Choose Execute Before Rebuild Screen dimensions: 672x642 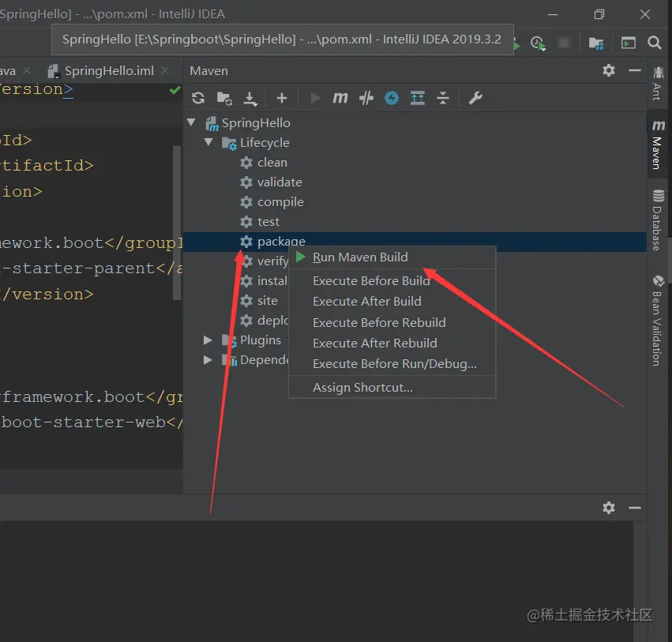coord(392,322)
